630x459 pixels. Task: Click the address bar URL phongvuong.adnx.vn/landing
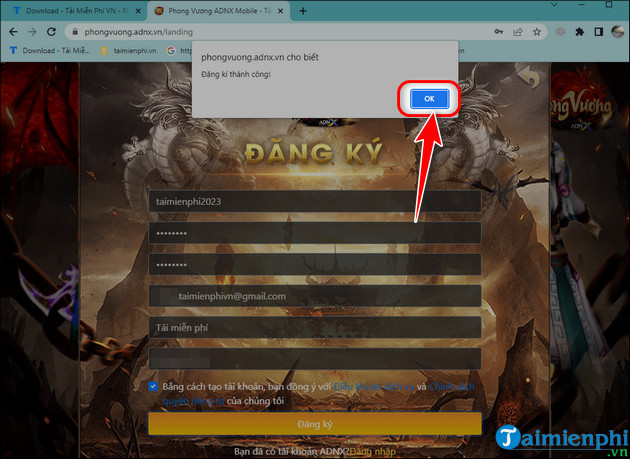[139, 32]
